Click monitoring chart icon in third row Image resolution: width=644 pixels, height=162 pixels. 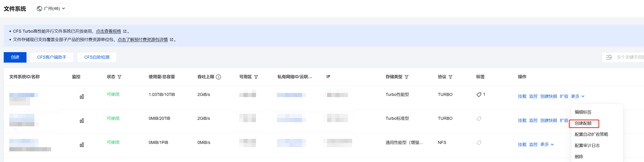pos(82,145)
